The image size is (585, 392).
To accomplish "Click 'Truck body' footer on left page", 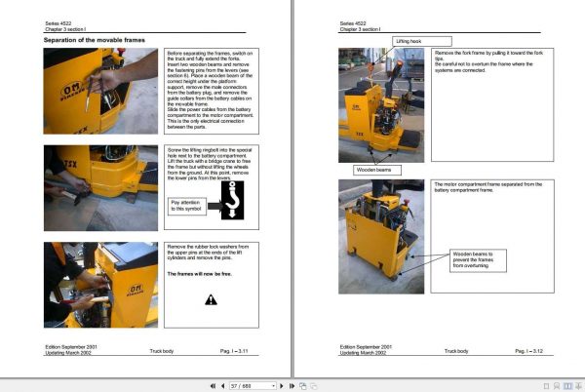I will [x=162, y=351].
